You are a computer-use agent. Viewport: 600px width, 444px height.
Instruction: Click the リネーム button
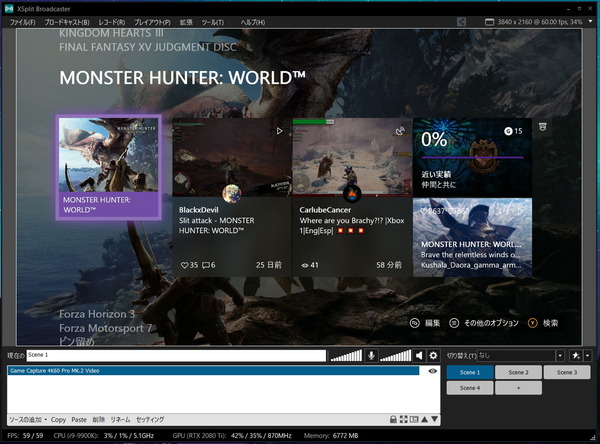click(x=120, y=420)
